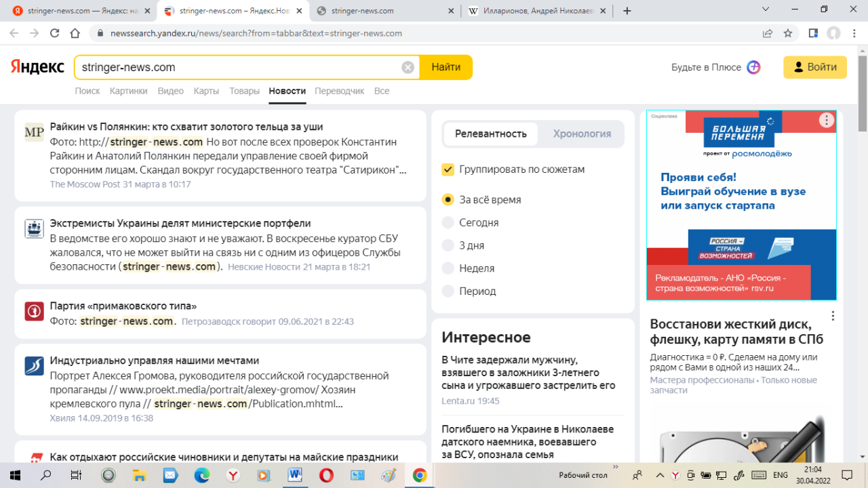Go back with the browser back arrow
The width and height of the screenshot is (868, 488).
pyautogui.click(x=14, y=33)
